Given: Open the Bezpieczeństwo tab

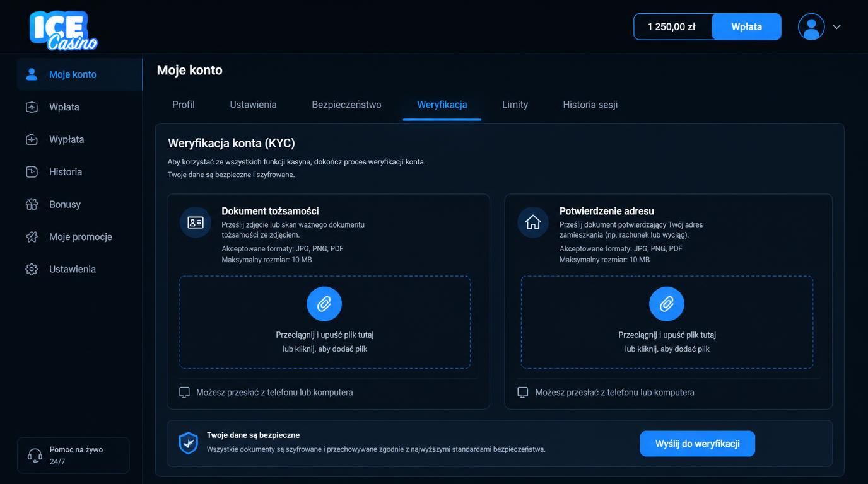Looking at the screenshot, I should point(346,105).
